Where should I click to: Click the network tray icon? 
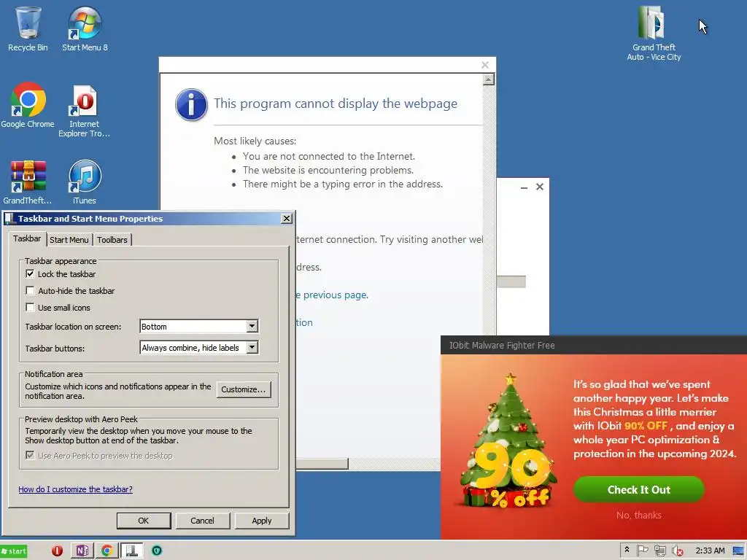[x=659, y=551]
